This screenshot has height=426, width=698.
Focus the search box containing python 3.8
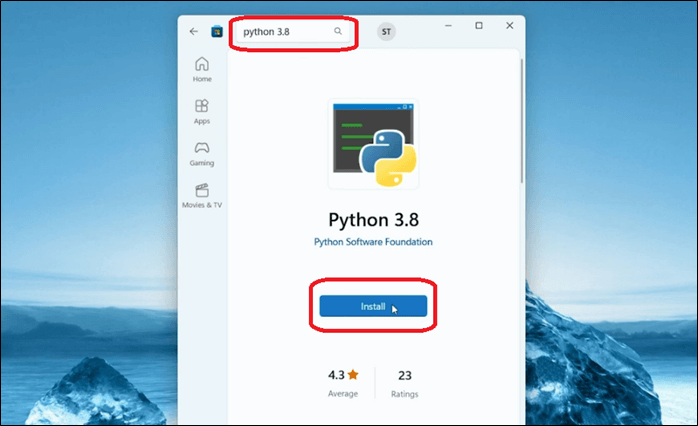293,32
